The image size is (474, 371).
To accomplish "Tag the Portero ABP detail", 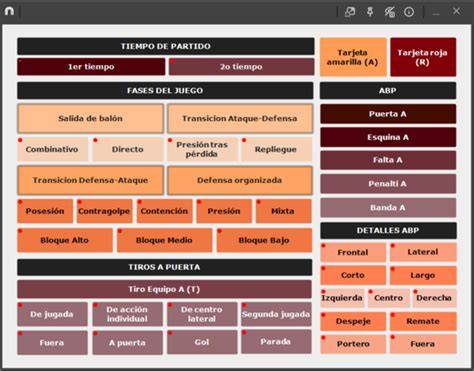I will tap(353, 344).
